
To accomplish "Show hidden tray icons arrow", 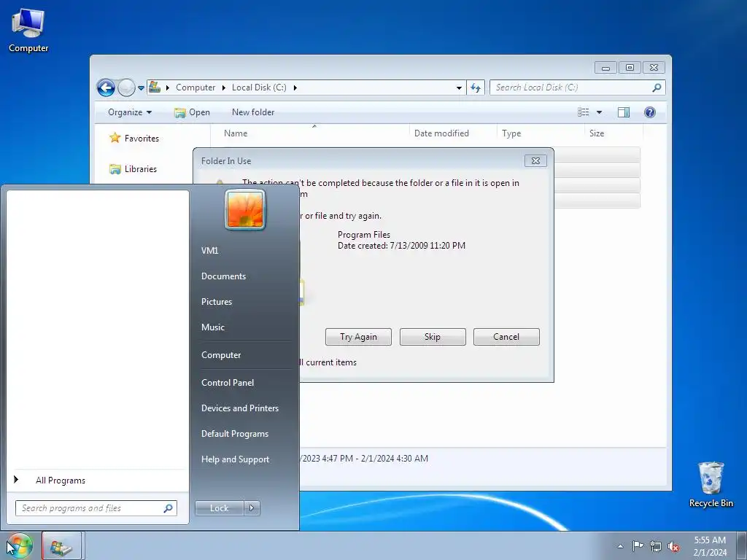I will point(620,546).
